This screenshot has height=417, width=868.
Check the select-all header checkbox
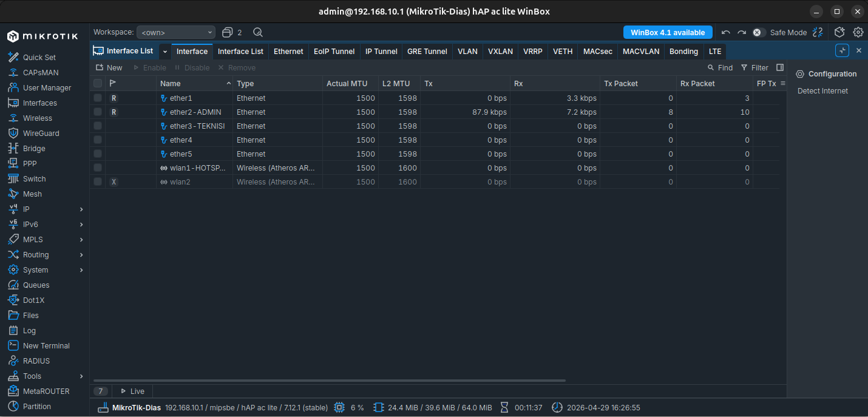coord(98,83)
